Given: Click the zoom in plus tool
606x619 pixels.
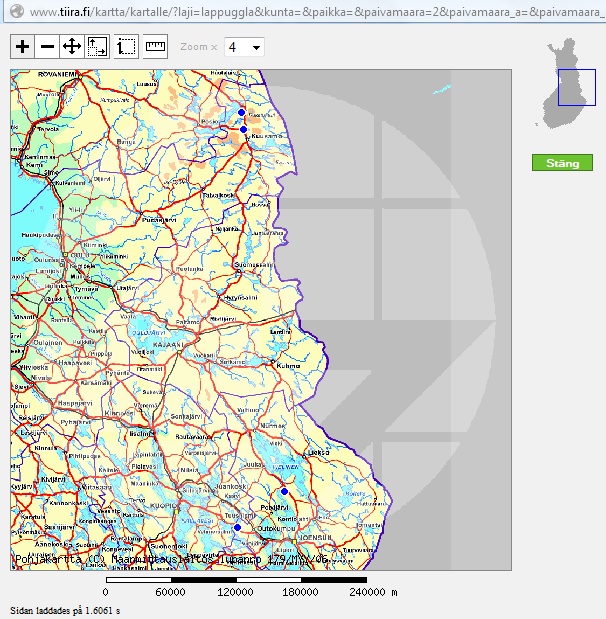Looking at the screenshot, I should point(22,47).
